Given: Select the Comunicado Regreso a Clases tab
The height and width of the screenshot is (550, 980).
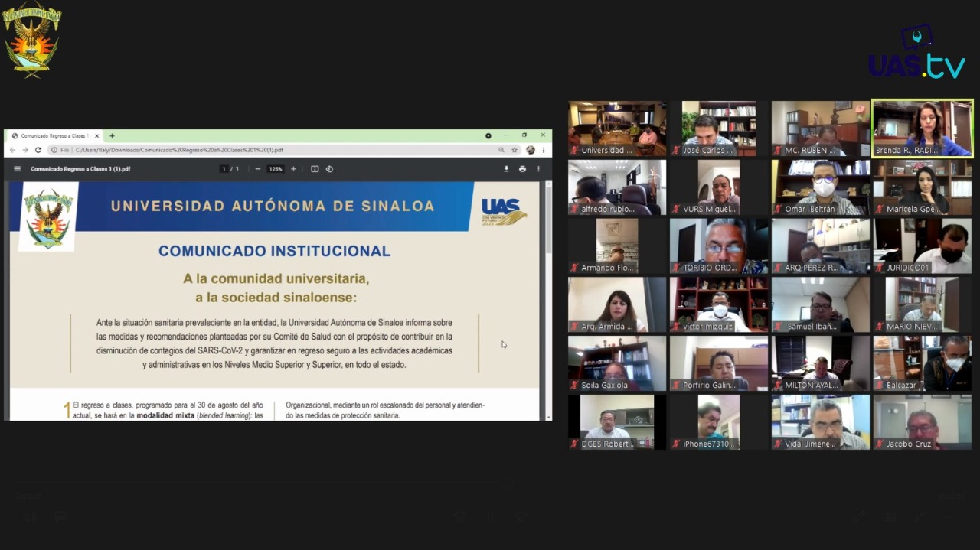Looking at the screenshot, I should (x=56, y=136).
